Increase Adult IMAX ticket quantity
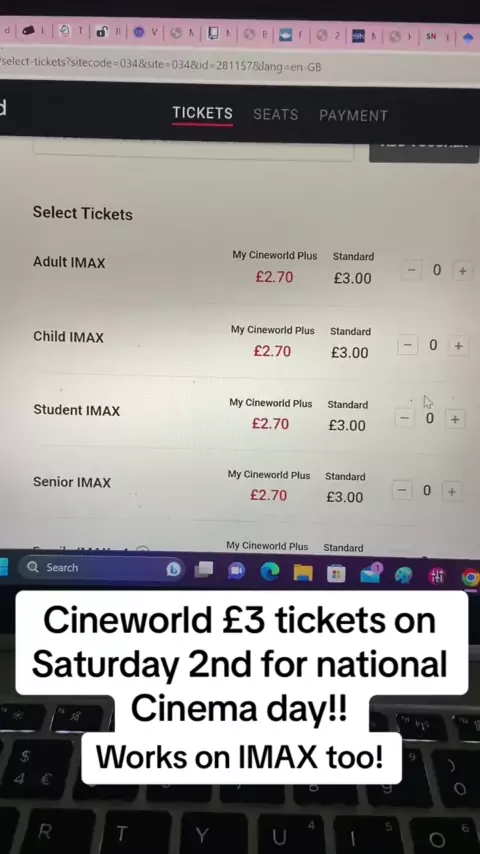 [x=463, y=271]
